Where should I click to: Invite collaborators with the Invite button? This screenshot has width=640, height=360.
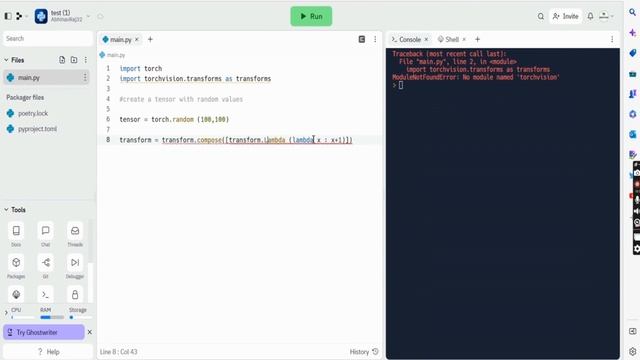coord(565,16)
